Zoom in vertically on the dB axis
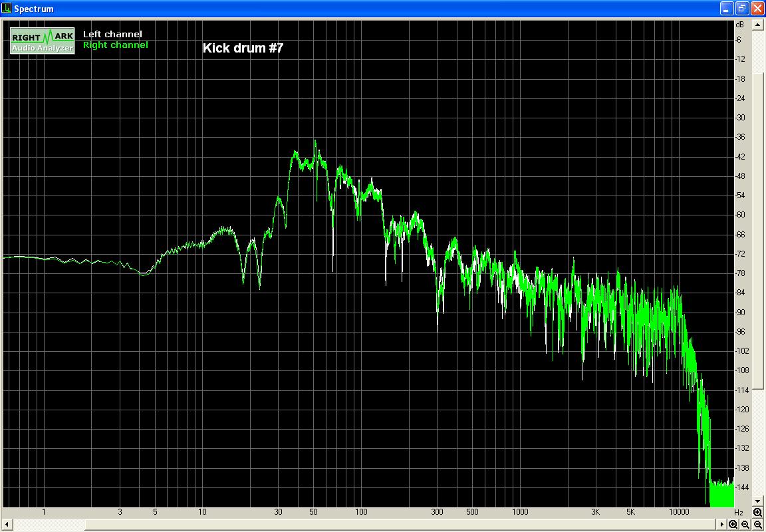This screenshot has height=532, width=766. click(x=757, y=513)
